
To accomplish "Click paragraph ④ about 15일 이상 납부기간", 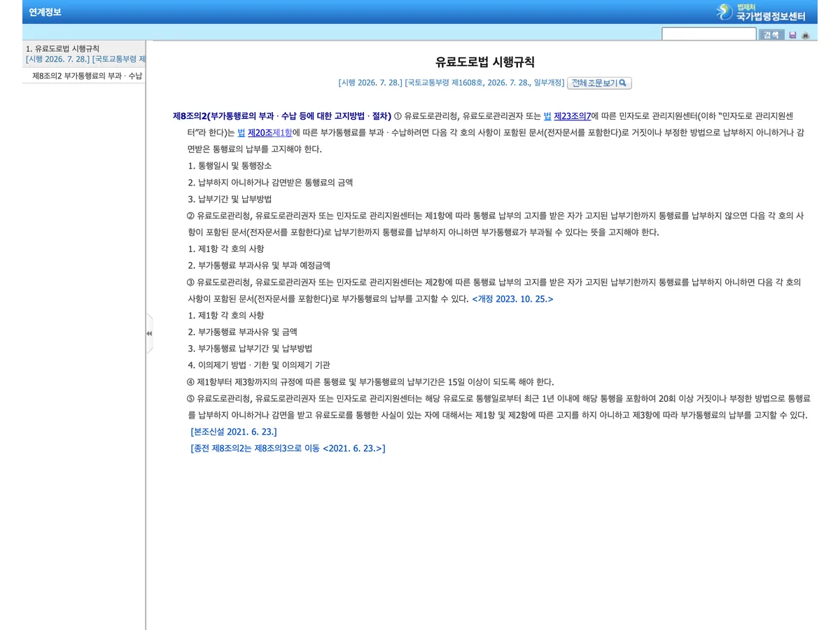I will click(x=370, y=381).
